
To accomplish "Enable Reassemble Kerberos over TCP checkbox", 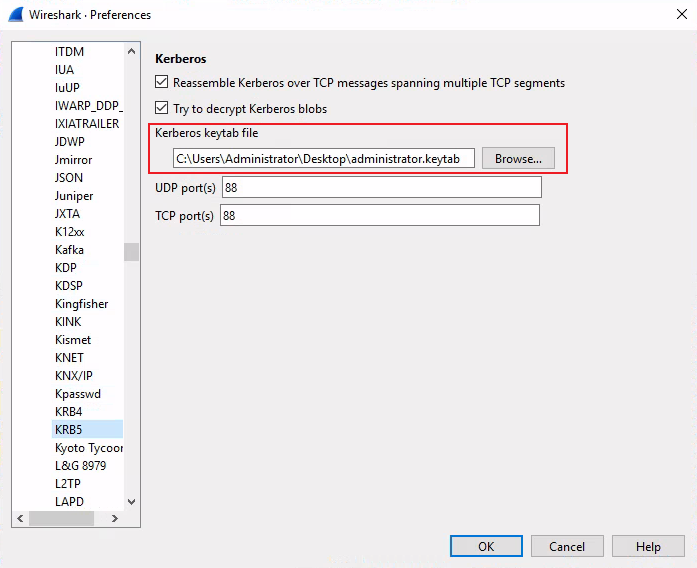I will coord(162,83).
